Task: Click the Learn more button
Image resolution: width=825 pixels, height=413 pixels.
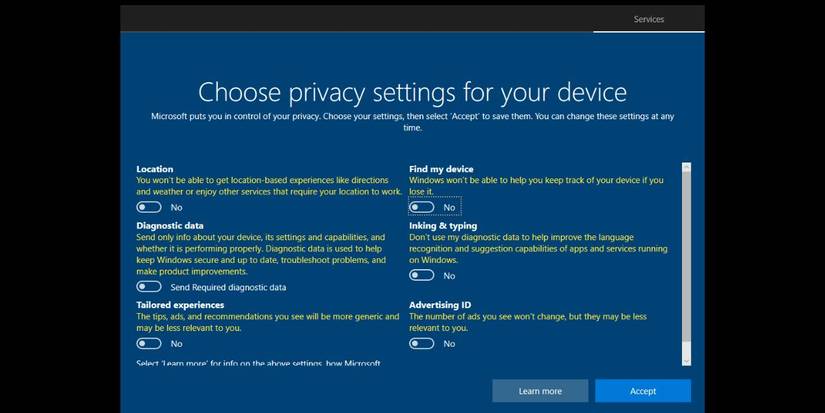Action: click(x=540, y=391)
